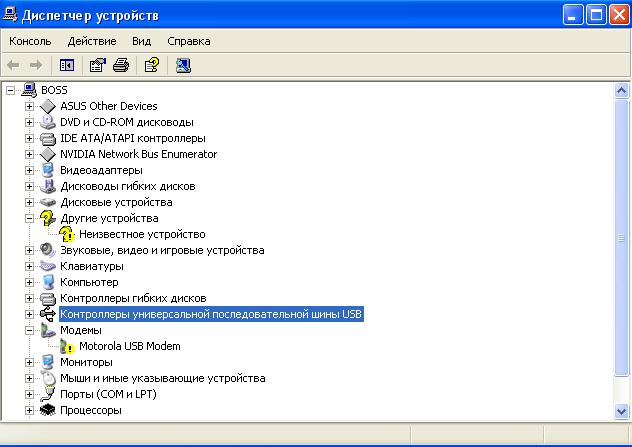Collapse the BOSS root node

pyautogui.click(x=10, y=90)
